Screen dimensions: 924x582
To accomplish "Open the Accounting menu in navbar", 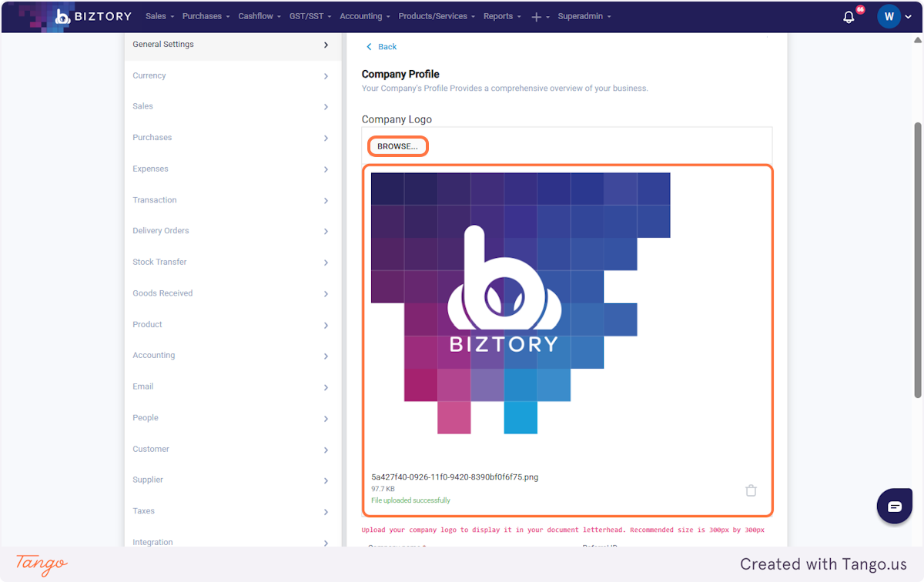I will [x=365, y=16].
